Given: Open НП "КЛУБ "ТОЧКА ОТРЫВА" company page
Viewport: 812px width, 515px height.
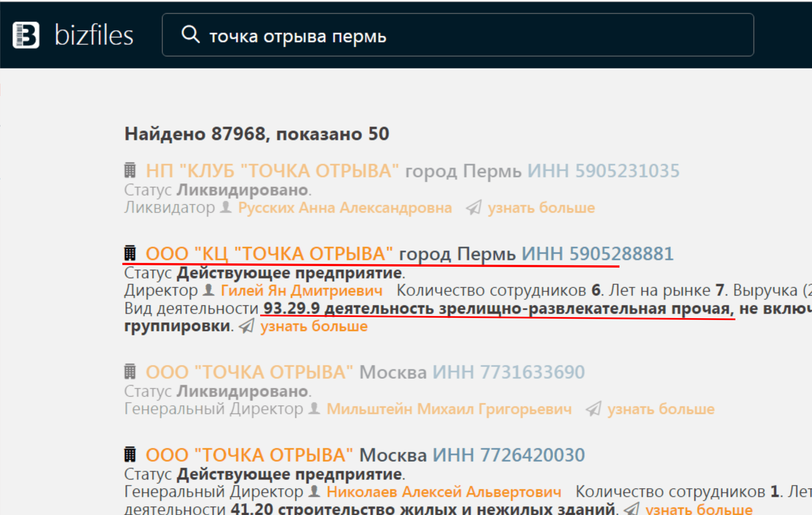Looking at the screenshot, I should (272, 171).
